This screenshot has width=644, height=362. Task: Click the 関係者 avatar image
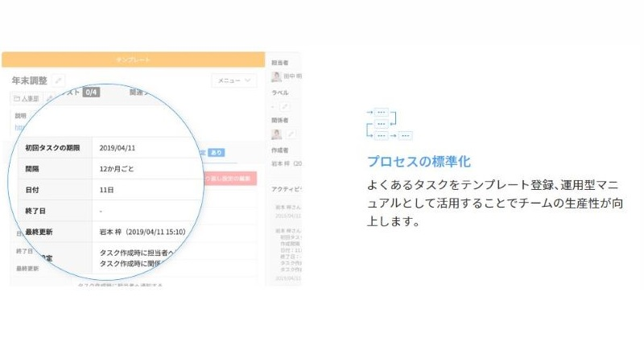tap(277, 134)
